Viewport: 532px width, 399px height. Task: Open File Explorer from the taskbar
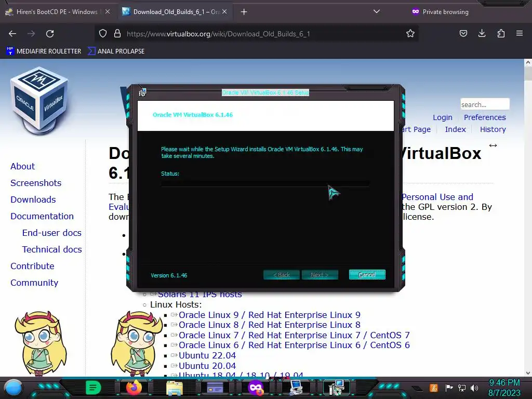(x=175, y=388)
